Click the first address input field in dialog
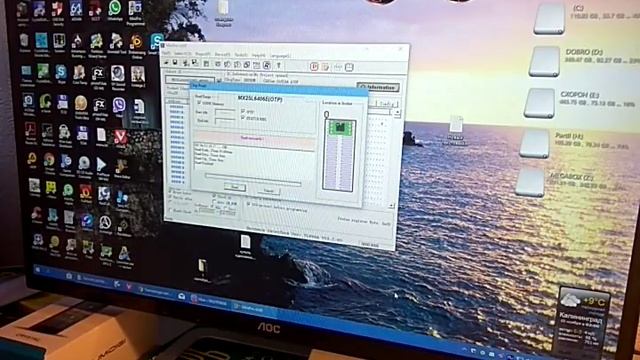Viewport: 640px width, 360px height. (225, 112)
